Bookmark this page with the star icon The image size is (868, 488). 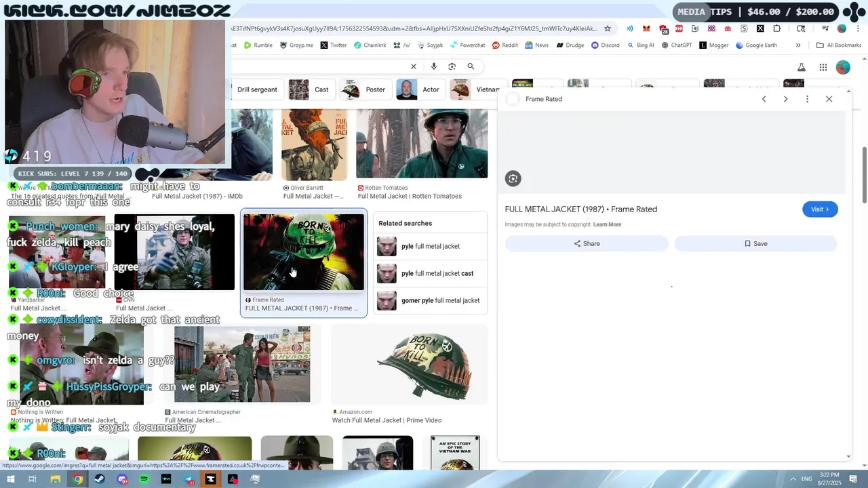608,28
